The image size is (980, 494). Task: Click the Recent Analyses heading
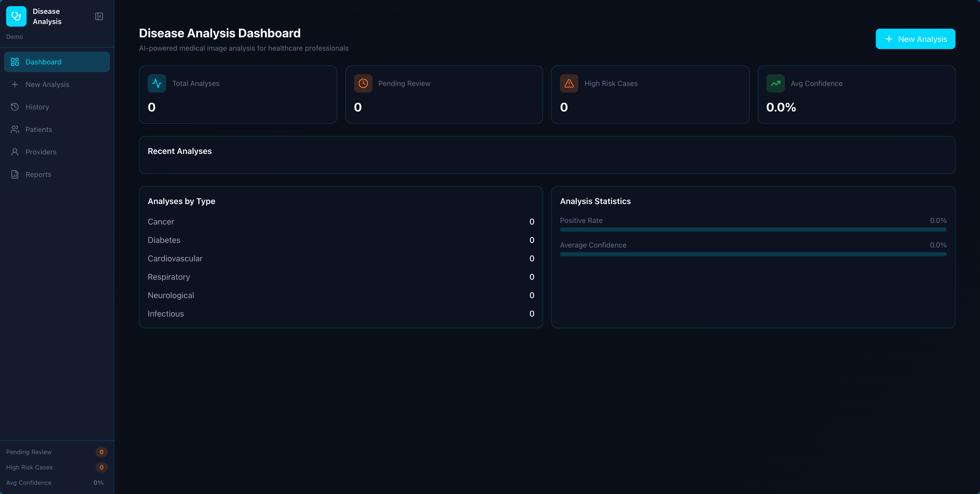coord(180,151)
